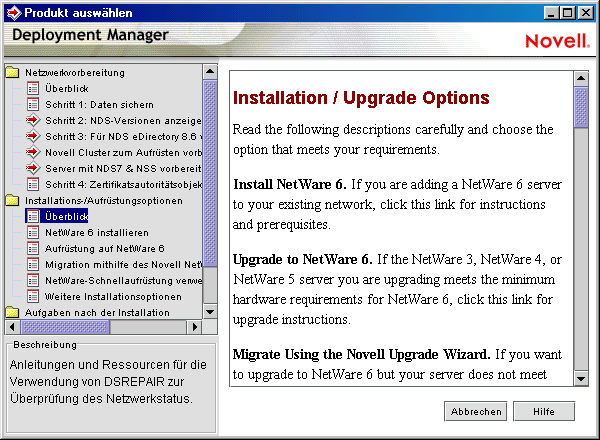Click tree panel horizontal scrollbar left arrow
The width and height of the screenshot is (600, 440).
[x=12, y=327]
